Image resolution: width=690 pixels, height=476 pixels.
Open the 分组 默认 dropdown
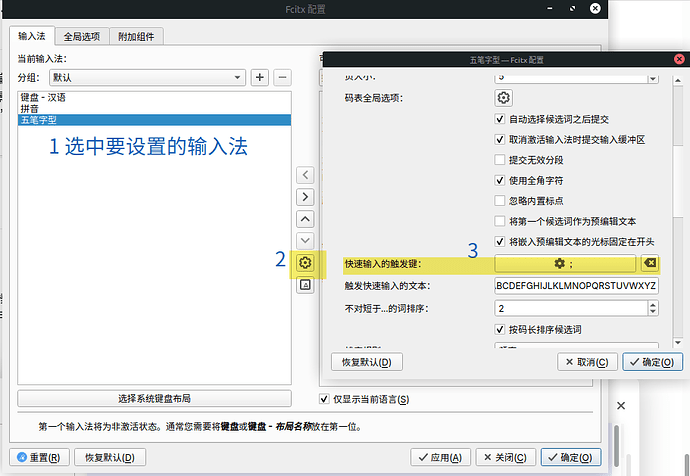147,77
